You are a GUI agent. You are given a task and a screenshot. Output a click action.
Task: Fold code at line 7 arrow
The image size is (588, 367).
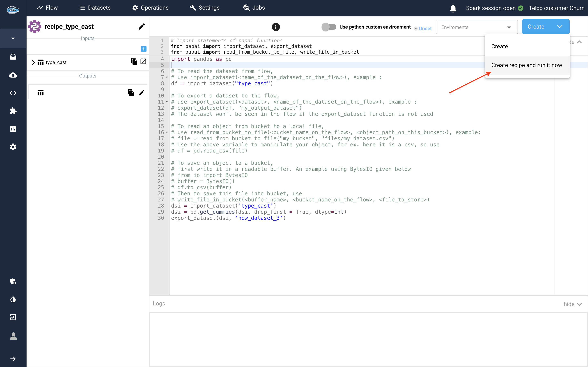167,77
